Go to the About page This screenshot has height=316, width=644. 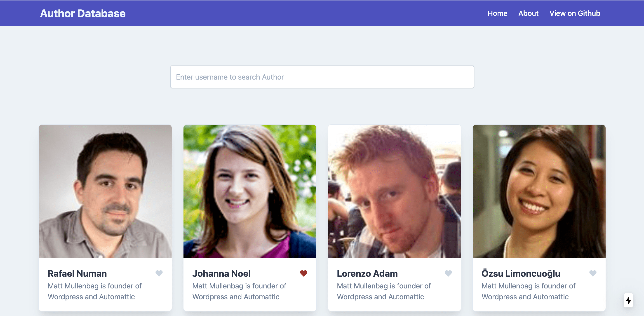pyautogui.click(x=528, y=13)
